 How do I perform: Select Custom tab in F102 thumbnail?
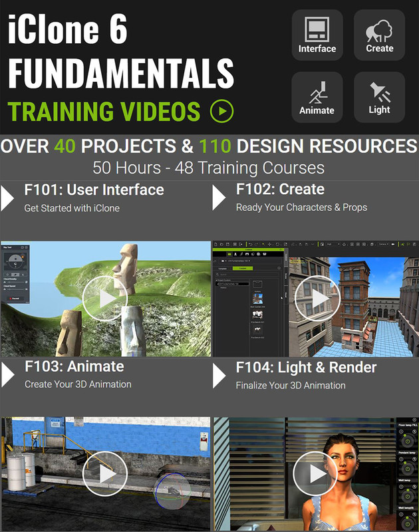tap(243, 269)
